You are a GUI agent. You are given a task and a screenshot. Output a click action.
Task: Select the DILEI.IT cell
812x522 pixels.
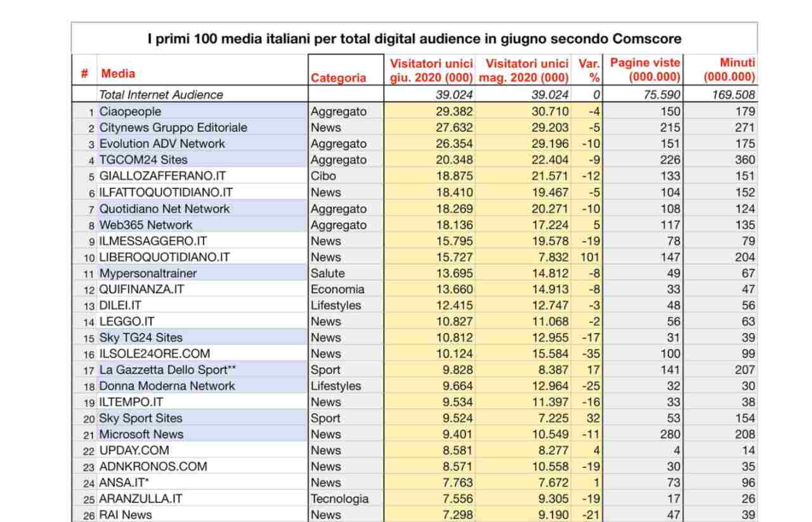(x=121, y=305)
